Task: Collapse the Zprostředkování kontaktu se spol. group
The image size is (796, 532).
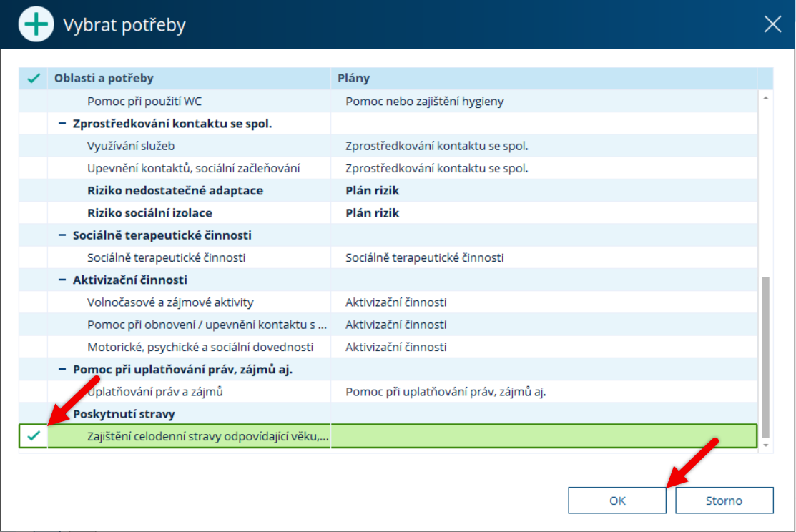Action: (x=62, y=124)
